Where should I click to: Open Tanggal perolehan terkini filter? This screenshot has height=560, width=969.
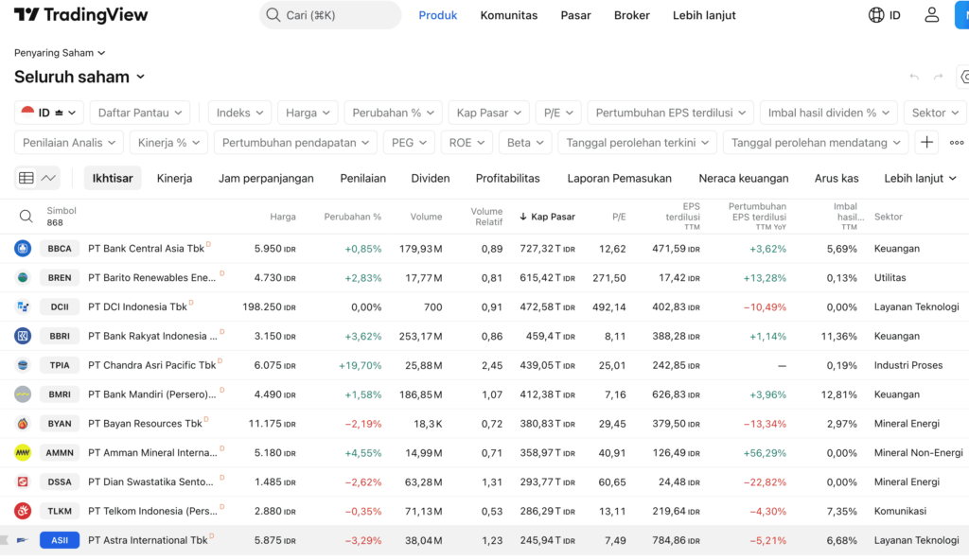pyautogui.click(x=637, y=142)
